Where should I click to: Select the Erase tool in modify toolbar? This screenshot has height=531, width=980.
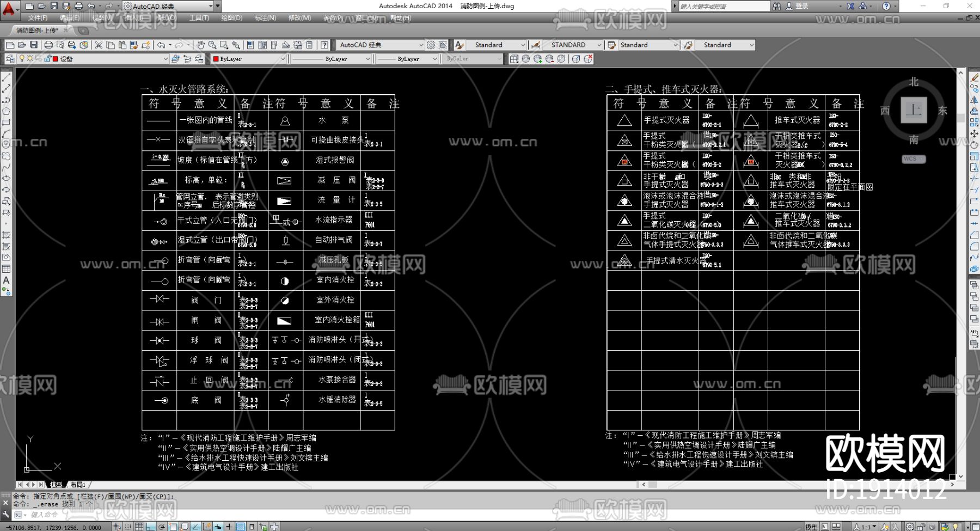point(974,77)
